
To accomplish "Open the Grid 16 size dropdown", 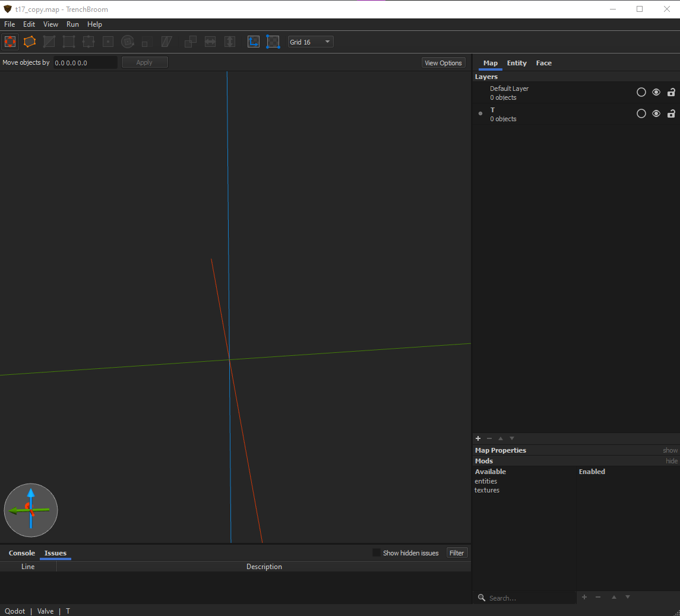I will pos(311,42).
